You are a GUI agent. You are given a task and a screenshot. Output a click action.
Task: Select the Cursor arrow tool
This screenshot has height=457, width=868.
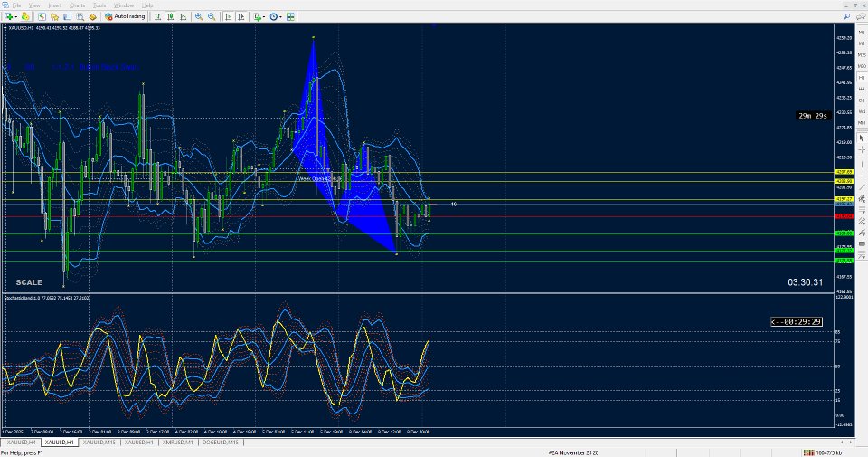click(x=862, y=138)
